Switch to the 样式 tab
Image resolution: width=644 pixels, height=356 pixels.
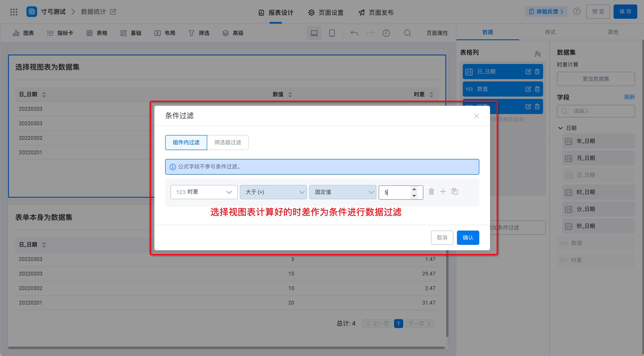[x=550, y=32]
